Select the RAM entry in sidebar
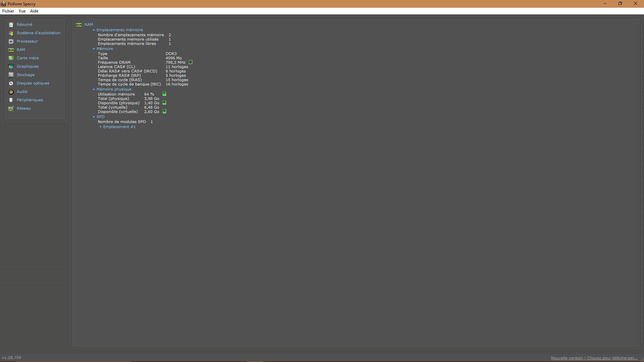The image size is (644, 362). pos(21,50)
